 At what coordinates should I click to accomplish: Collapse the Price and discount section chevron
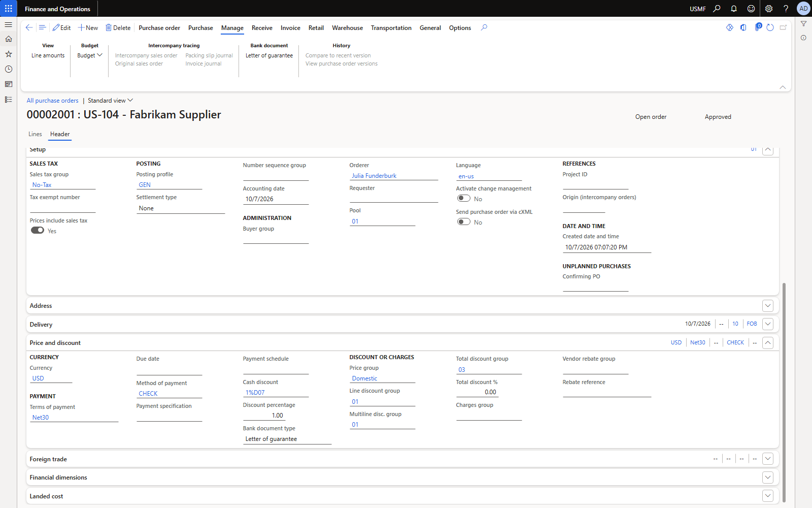tap(768, 342)
